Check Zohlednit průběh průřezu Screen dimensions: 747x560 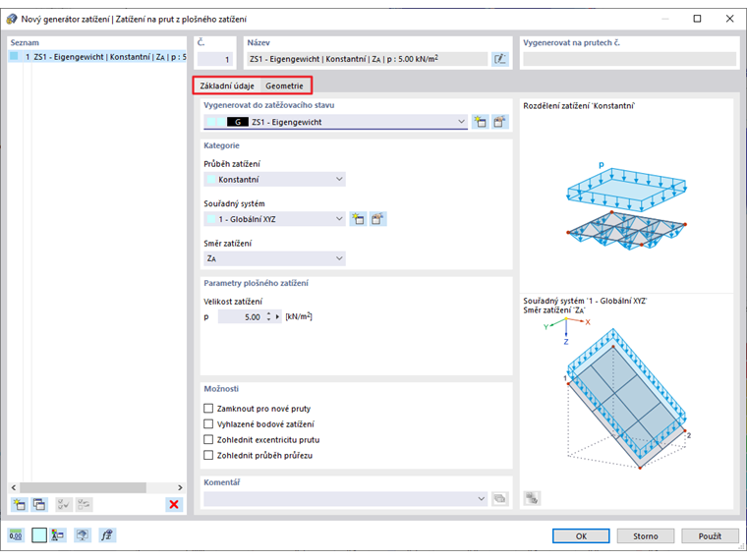[x=208, y=455]
